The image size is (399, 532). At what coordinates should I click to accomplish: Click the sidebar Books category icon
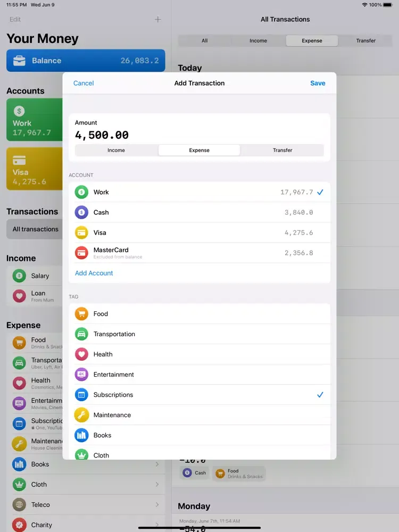(x=19, y=464)
